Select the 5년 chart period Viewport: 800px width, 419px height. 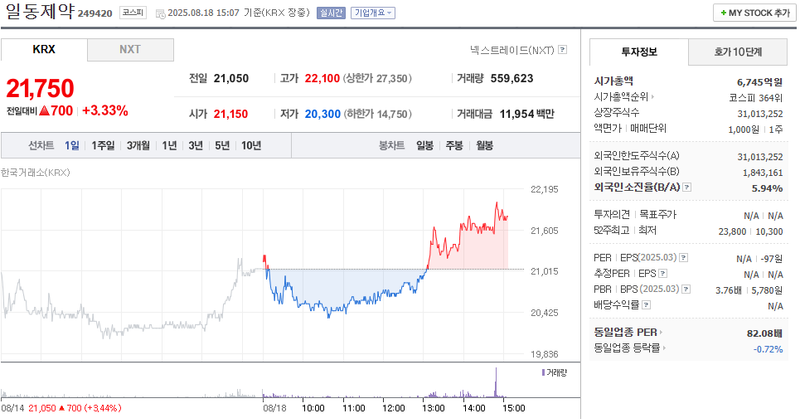pos(222,145)
